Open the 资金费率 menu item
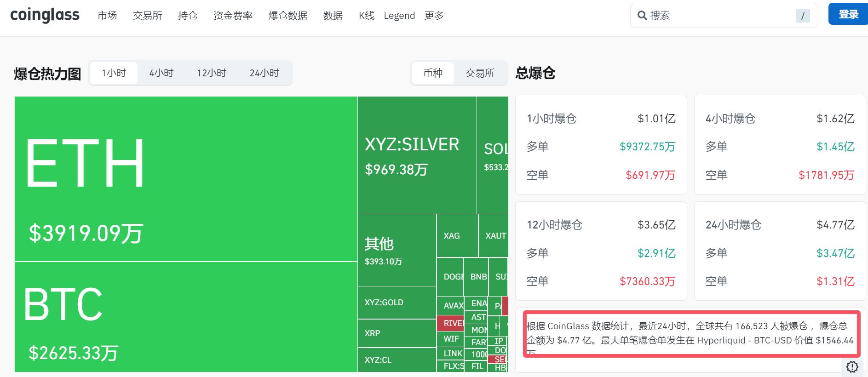 pyautogui.click(x=233, y=16)
